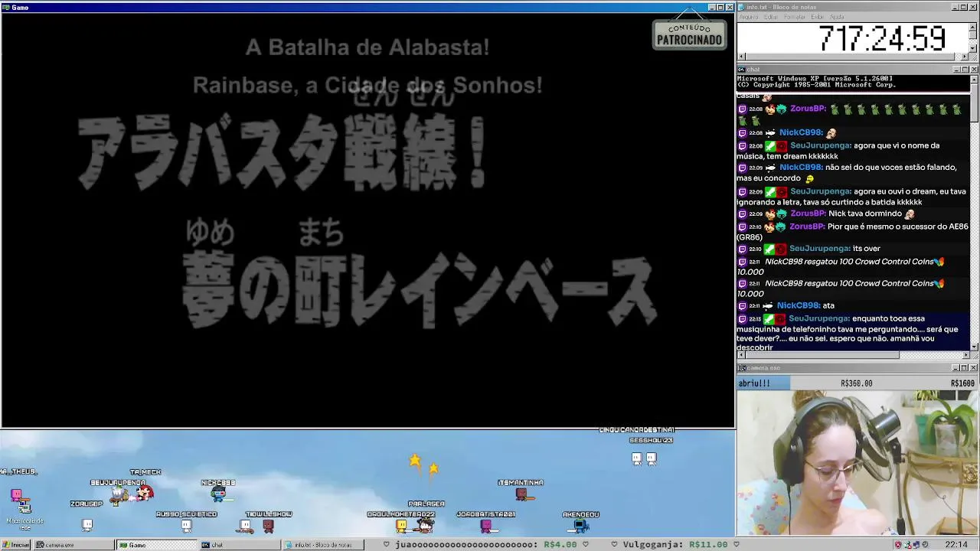Activate info.txt Bloco de notas taskbar button

pyautogui.click(x=323, y=545)
